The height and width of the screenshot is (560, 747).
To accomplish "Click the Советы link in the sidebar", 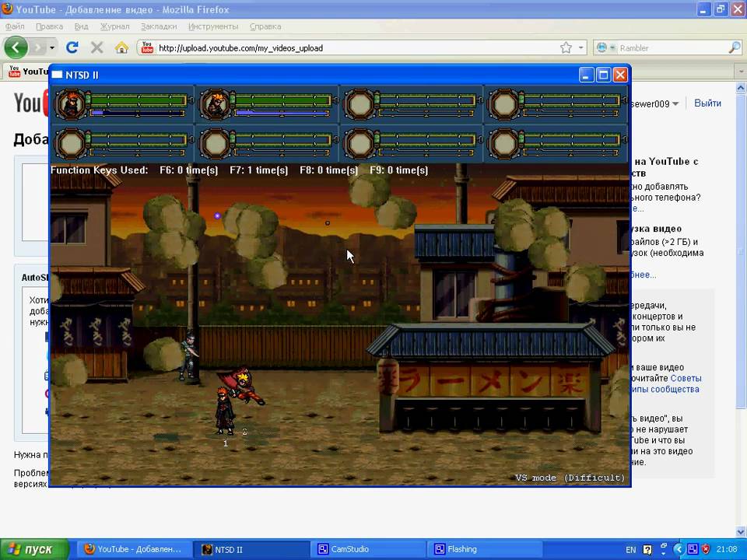I will 686,378.
